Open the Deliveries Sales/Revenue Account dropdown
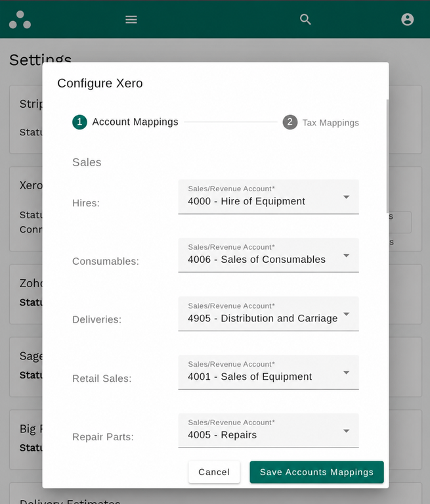430x504 pixels. (x=268, y=313)
